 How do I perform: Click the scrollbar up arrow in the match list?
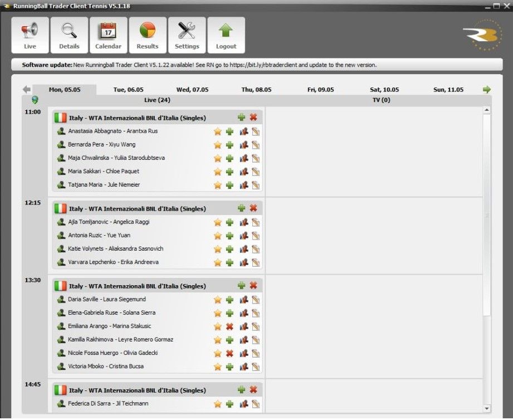pyautogui.click(x=486, y=110)
